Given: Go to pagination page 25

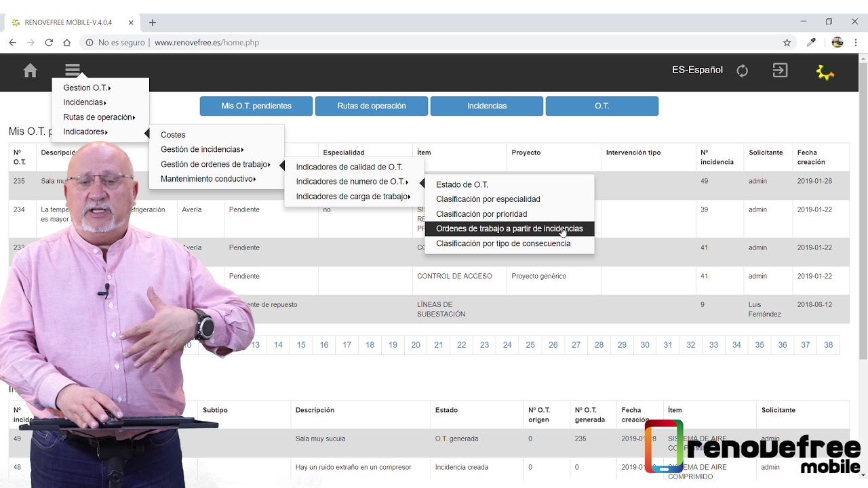Looking at the screenshot, I should click(530, 345).
